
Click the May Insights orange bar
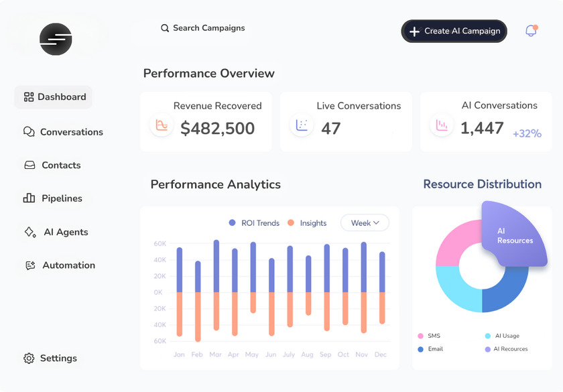[253, 303]
